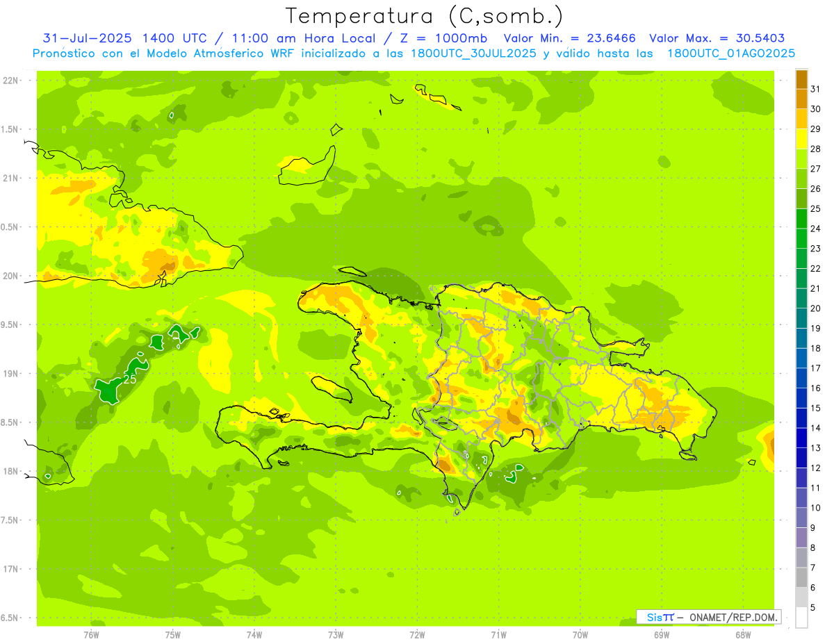Pick the lime swatch between 27 and 28

coord(802,159)
